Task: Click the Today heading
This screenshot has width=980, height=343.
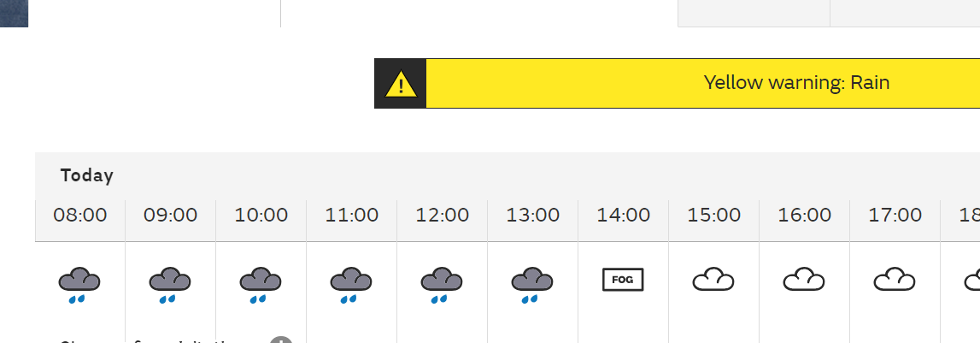Action: (x=87, y=175)
